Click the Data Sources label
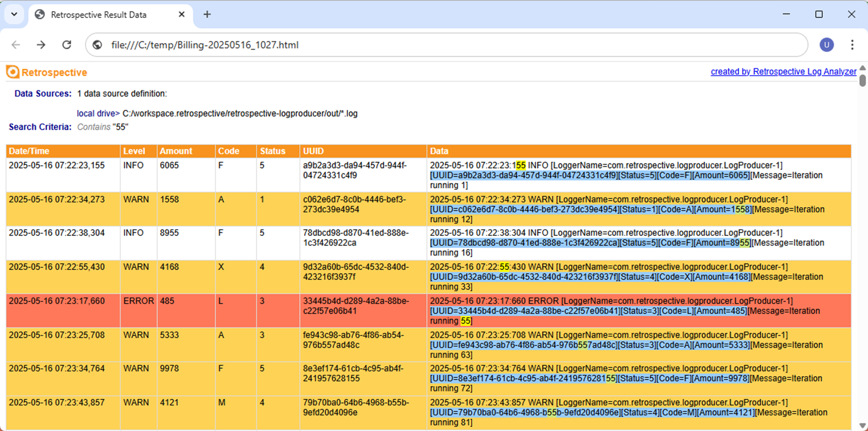The width and height of the screenshot is (868, 431). point(43,94)
